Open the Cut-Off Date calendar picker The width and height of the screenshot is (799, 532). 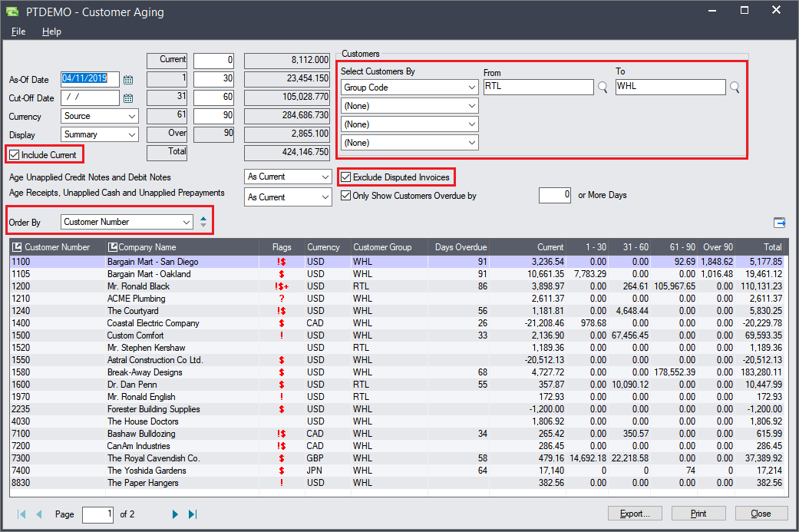(128, 98)
